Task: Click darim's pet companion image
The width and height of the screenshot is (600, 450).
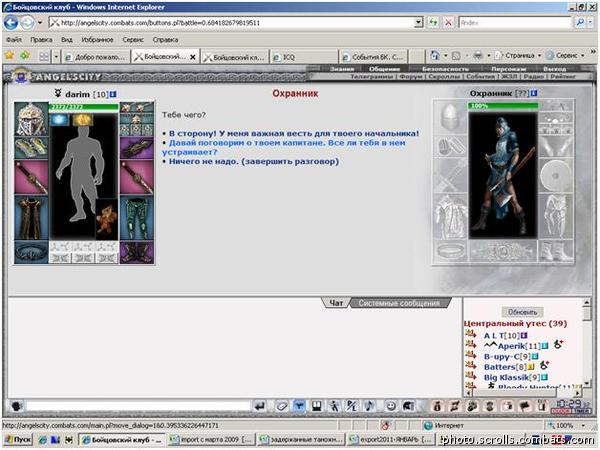Action: coord(107,219)
